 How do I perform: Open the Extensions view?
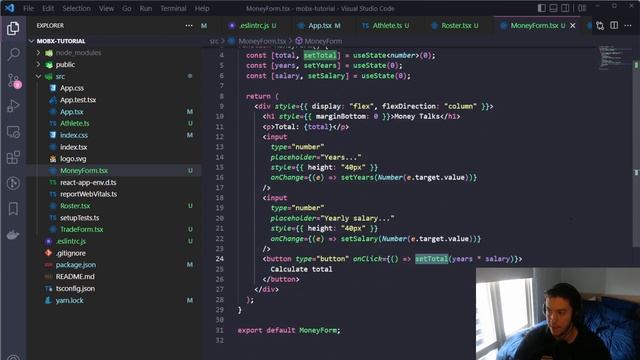(x=13, y=157)
